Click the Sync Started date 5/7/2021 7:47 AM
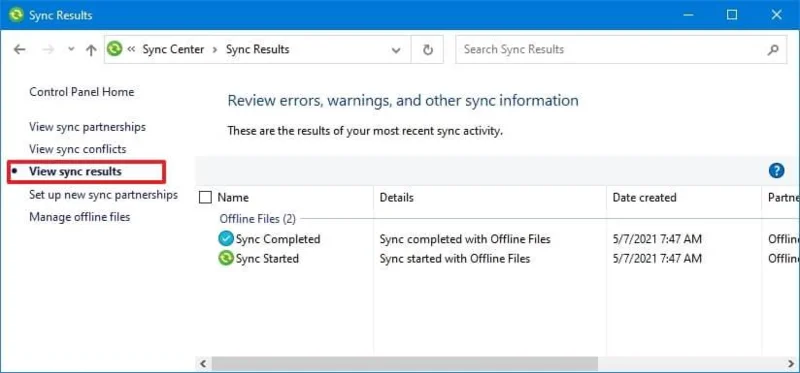This screenshot has width=800, height=373. 657,259
